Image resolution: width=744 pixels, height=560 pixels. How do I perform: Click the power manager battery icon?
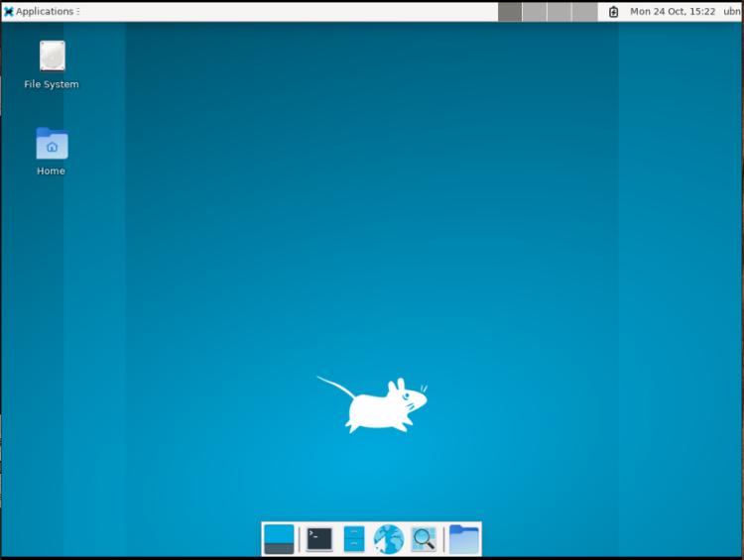613,11
